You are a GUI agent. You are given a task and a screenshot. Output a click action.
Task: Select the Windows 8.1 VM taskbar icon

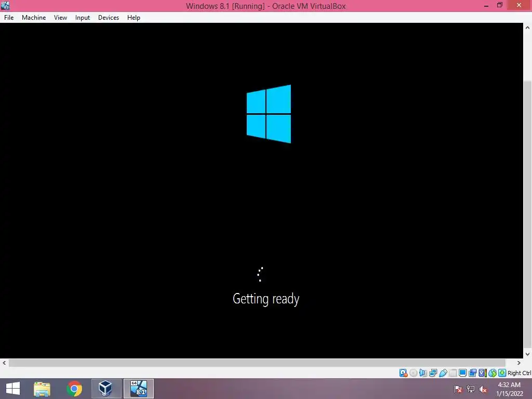(x=138, y=389)
